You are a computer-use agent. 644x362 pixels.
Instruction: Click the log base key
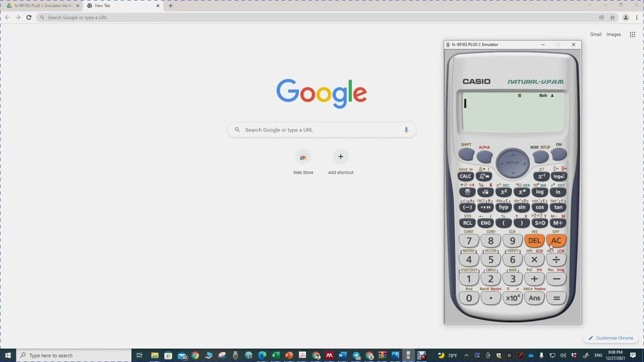pos(558,176)
